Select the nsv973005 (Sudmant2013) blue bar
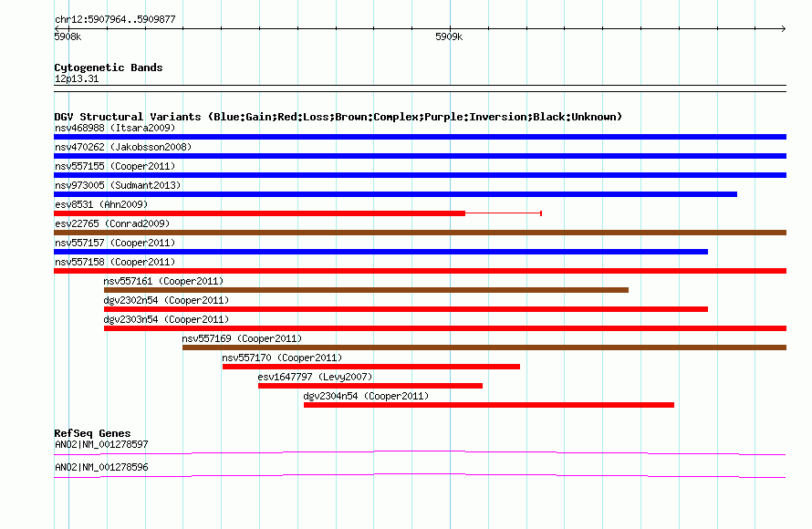This screenshot has width=812, height=529. (x=396, y=194)
